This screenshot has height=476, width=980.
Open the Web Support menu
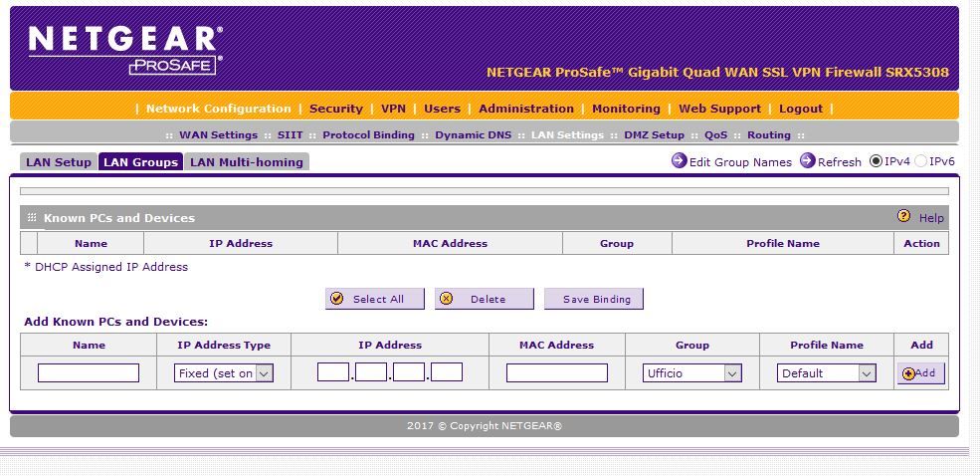(x=719, y=109)
